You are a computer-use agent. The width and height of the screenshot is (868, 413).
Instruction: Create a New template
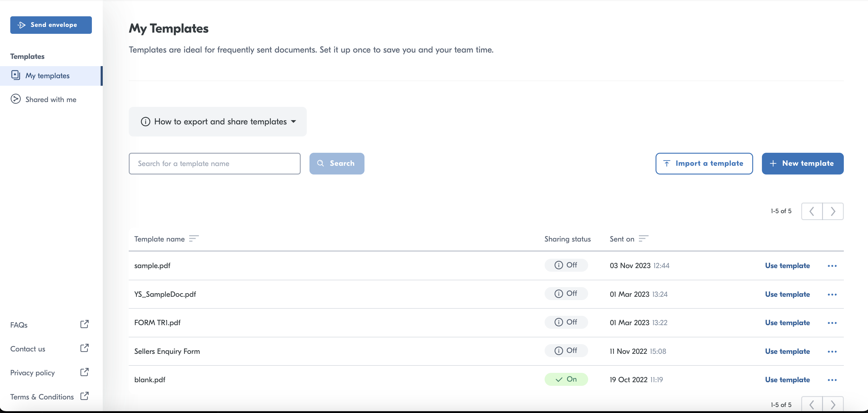point(803,164)
